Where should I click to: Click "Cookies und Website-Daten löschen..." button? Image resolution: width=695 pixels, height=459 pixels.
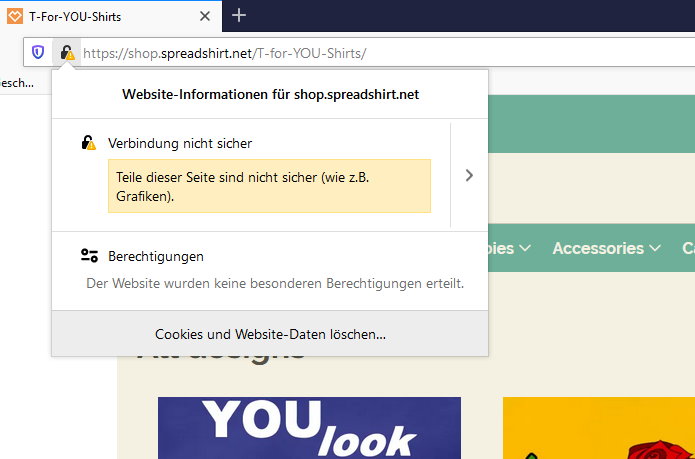point(270,334)
